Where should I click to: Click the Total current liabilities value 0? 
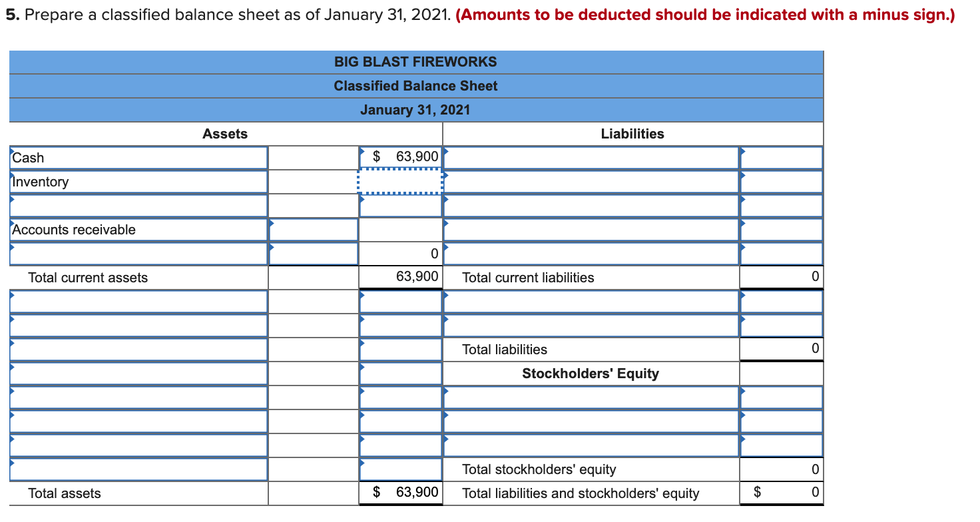(815, 277)
